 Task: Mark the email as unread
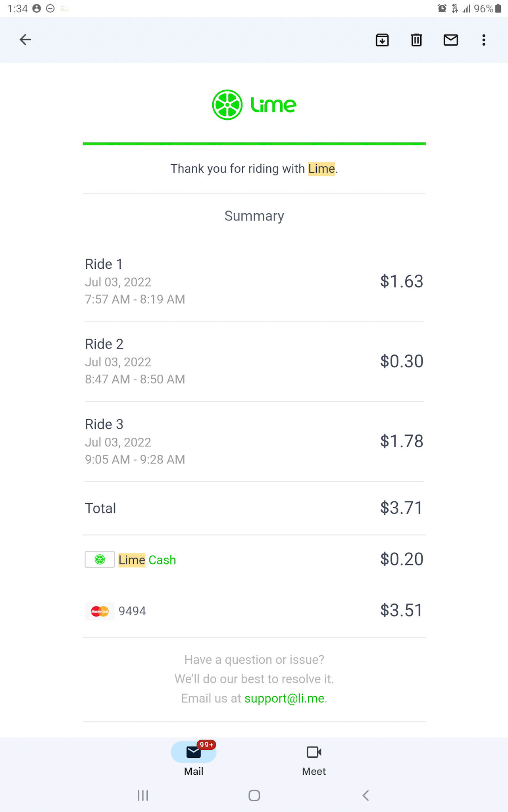click(x=450, y=40)
